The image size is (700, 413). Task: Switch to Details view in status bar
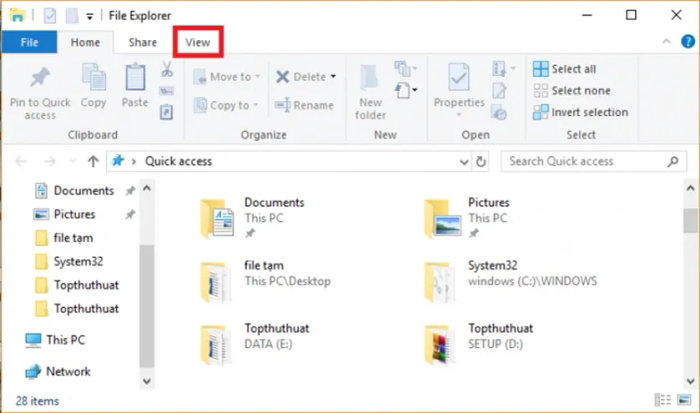point(662,400)
